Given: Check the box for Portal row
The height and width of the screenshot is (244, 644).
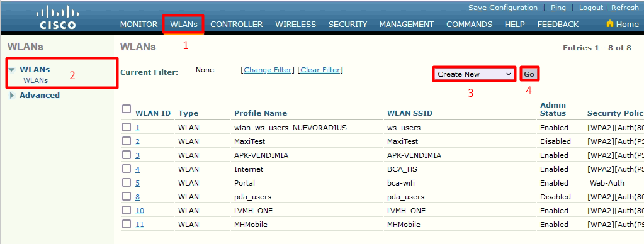Looking at the screenshot, I should click(127, 182).
